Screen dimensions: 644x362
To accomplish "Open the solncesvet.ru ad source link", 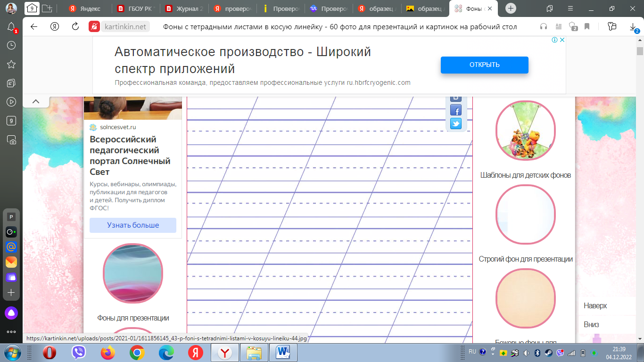I will [118, 127].
